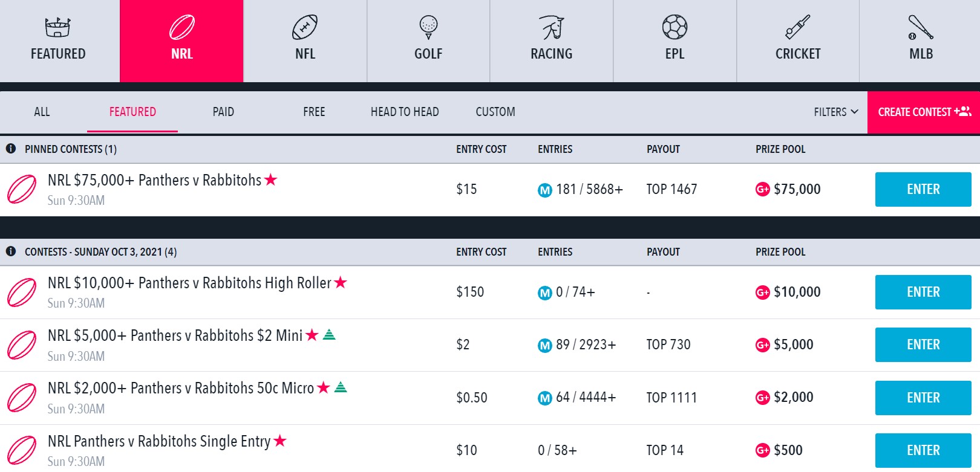Select the Racing horse icon
Screen dimensions: 980x472
coord(552,27)
